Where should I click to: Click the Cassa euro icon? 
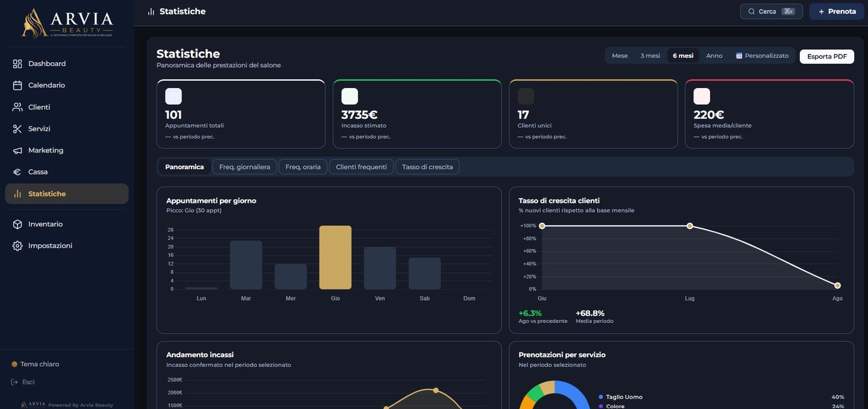click(17, 172)
